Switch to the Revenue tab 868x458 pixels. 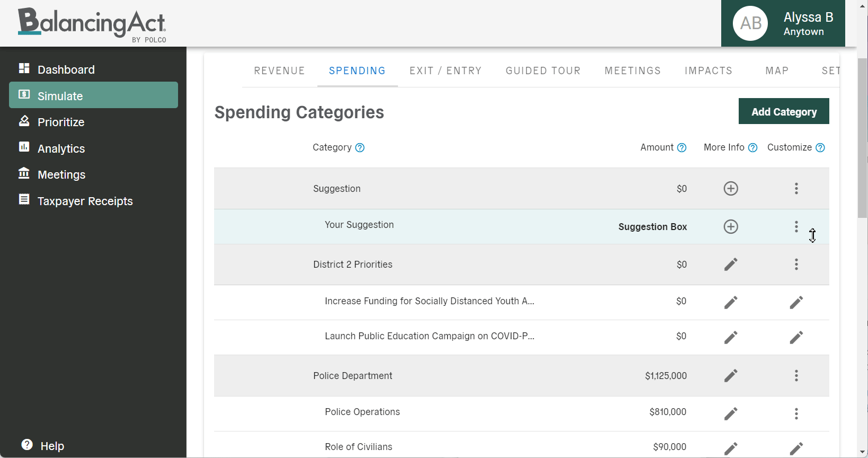click(x=279, y=71)
